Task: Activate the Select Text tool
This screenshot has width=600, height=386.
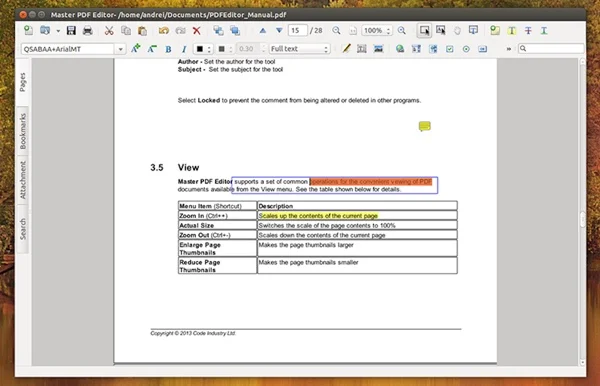Action: pos(440,30)
